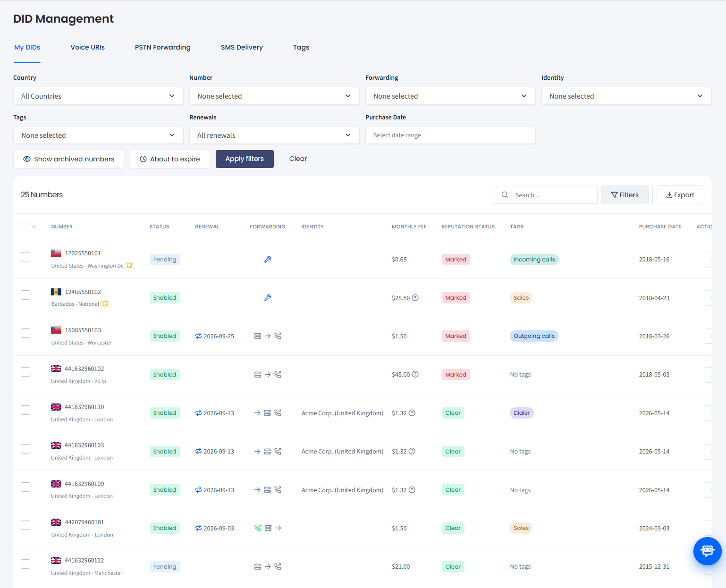The width and height of the screenshot is (726, 588).
Task: Open the chat support widget
Action: pos(707,551)
